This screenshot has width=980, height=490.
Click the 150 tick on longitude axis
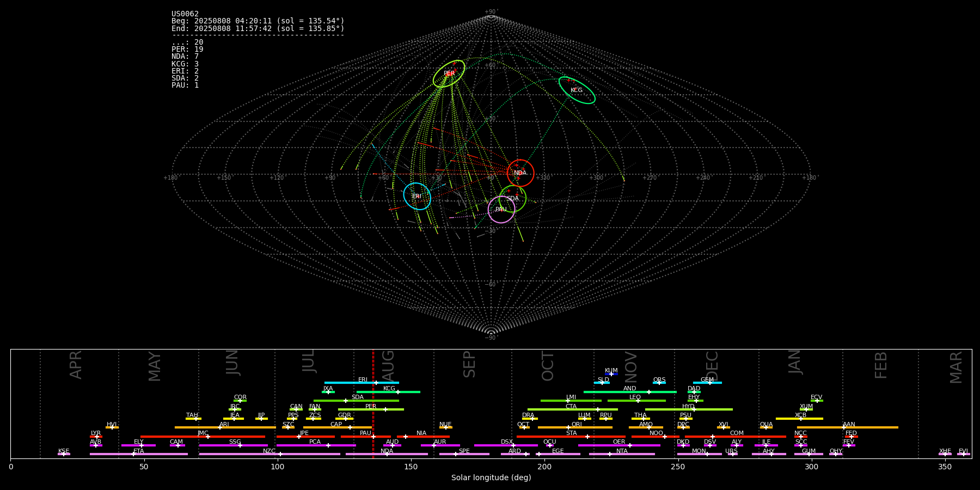(x=411, y=467)
